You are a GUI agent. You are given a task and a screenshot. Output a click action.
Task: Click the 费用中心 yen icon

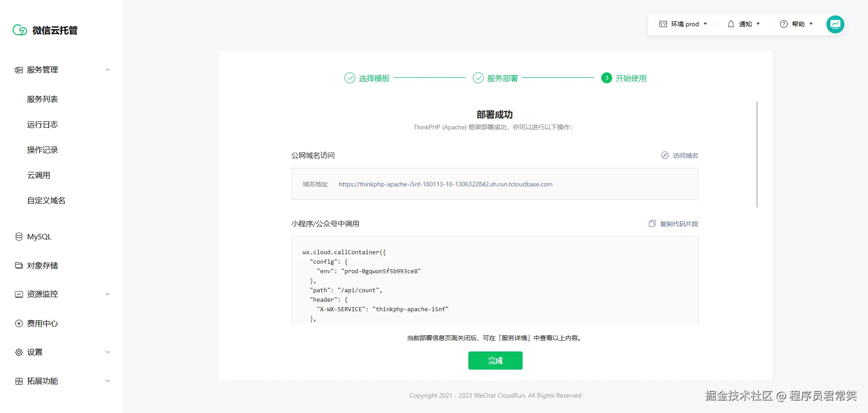[x=19, y=323]
